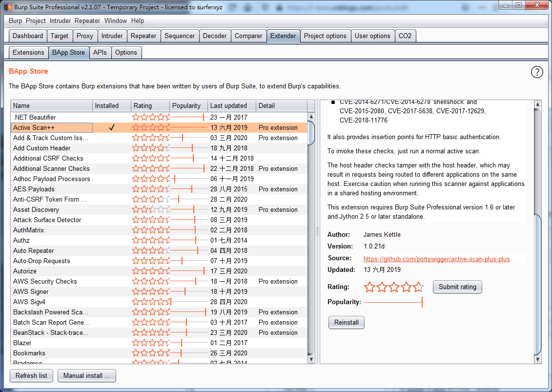Open the active-scan-plus-plus GitHub source link
This screenshot has height=392, width=552.
(x=436, y=259)
